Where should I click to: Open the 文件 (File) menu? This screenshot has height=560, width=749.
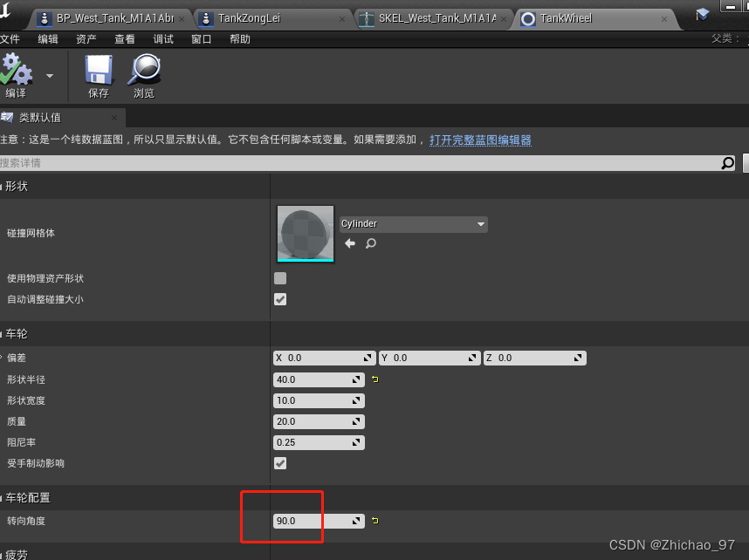tap(10, 39)
